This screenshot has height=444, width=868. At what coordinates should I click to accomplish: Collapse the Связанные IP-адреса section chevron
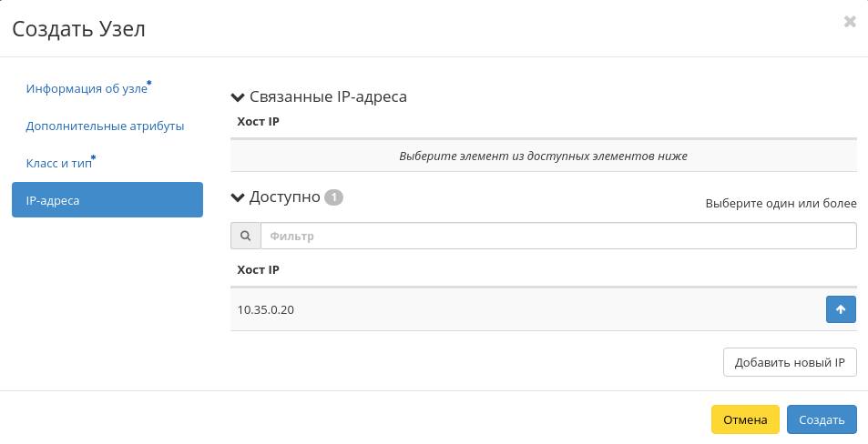[x=239, y=96]
